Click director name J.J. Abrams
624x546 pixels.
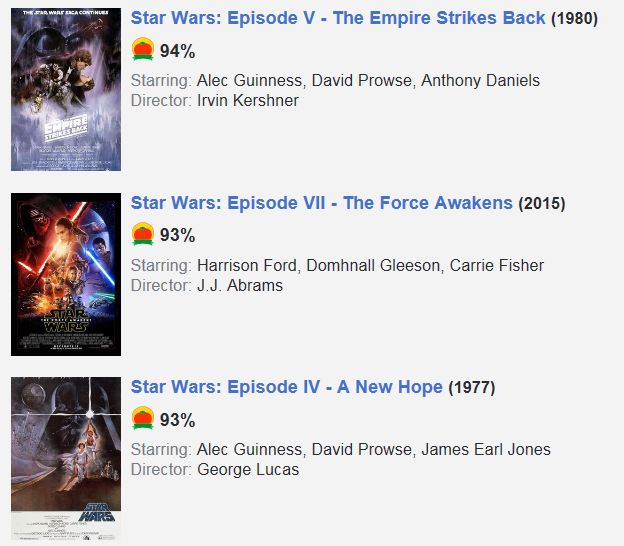tap(240, 285)
